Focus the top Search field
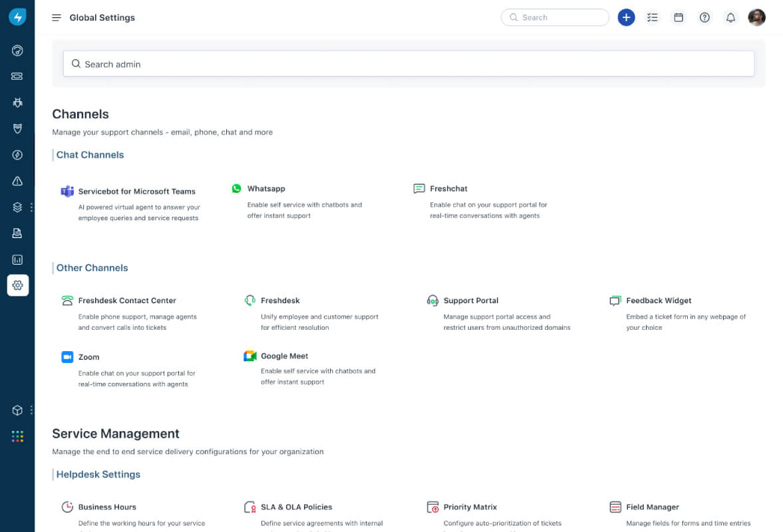Screen dimensions: 783x532 (x=555, y=17)
